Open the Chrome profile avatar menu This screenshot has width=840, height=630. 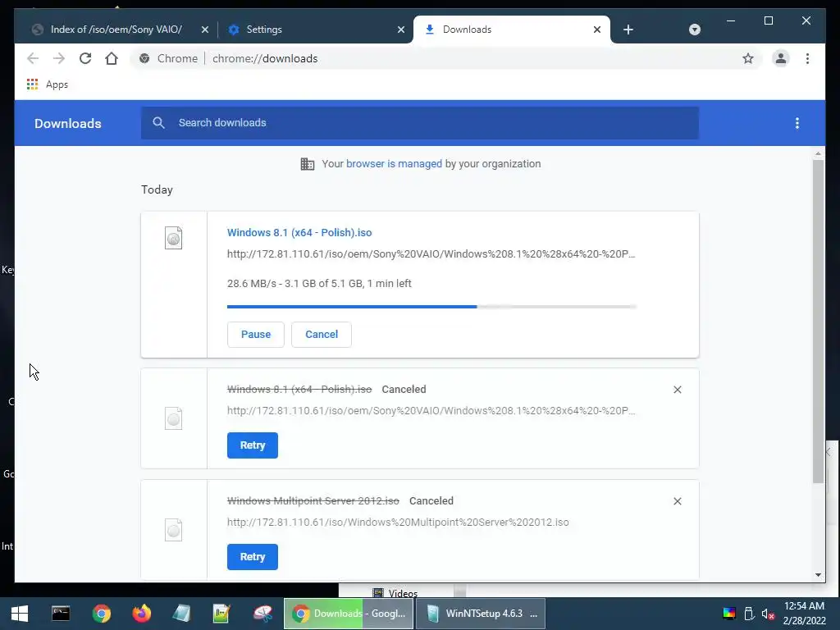pyautogui.click(x=781, y=58)
